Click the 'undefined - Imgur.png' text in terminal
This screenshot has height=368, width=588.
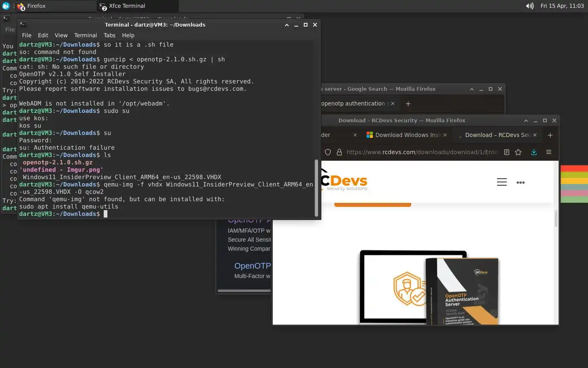pyautogui.click(x=61, y=170)
